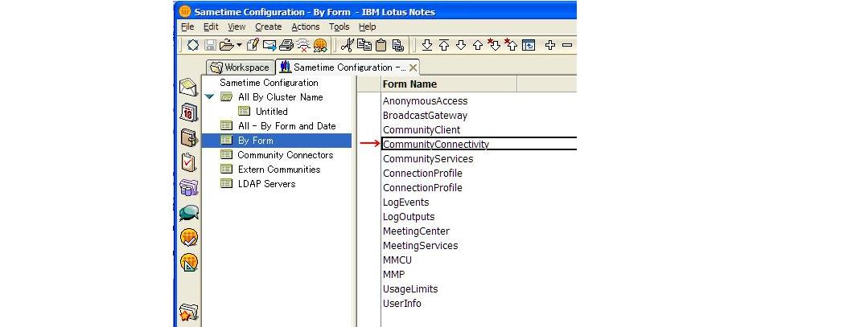Viewport: 868px width, 327px height.
Task: Select the CommunityServices document row
Action: pyautogui.click(x=479, y=159)
